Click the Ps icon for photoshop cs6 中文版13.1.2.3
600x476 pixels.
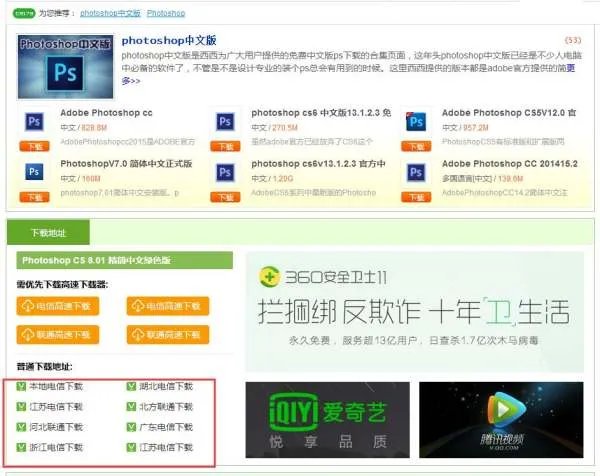click(x=225, y=122)
